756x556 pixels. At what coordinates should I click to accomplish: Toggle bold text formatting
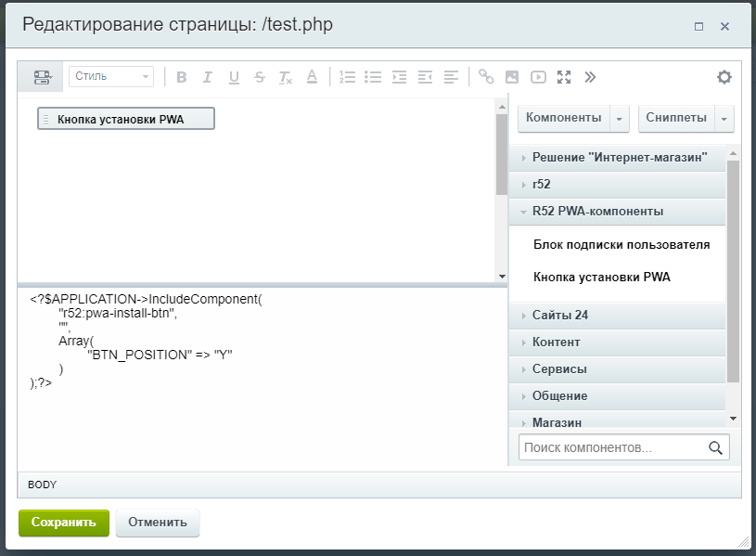coord(182,77)
